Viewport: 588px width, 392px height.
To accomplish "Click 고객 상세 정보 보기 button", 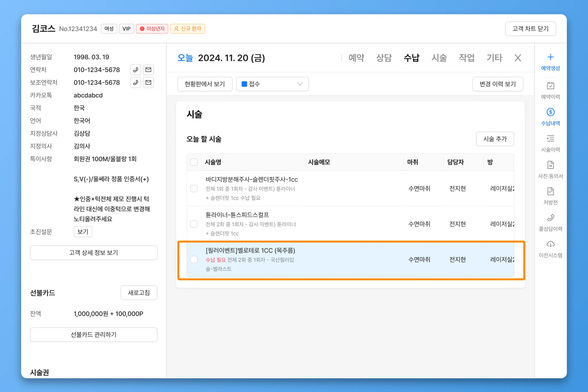I will point(94,253).
